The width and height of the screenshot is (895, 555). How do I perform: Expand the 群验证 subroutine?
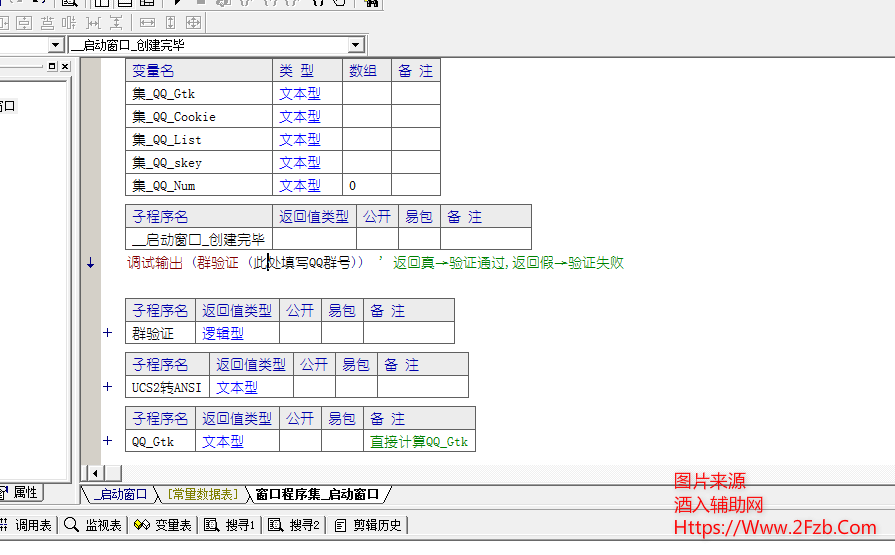click(x=107, y=333)
